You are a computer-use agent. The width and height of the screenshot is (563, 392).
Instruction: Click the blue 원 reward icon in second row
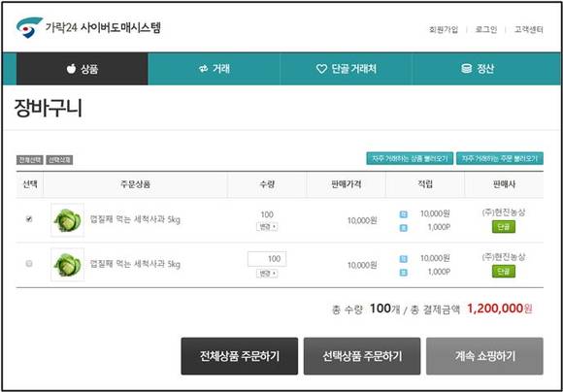pos(404,259)
